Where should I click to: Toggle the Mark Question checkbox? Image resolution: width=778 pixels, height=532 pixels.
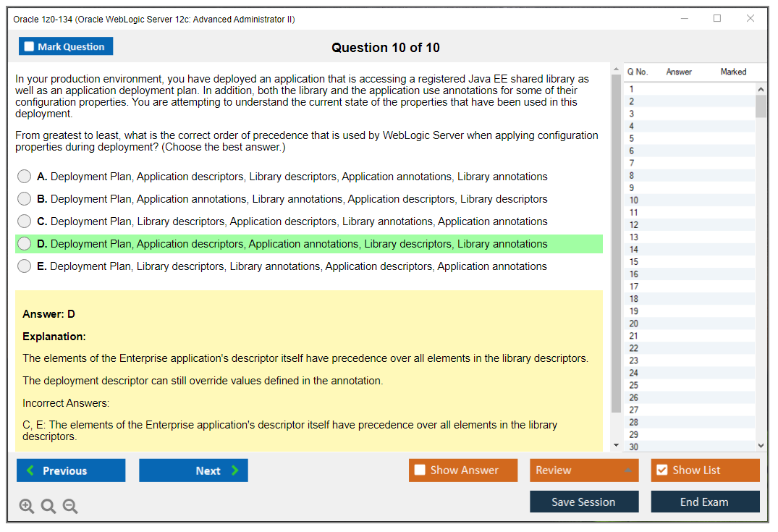coord(29,47)
